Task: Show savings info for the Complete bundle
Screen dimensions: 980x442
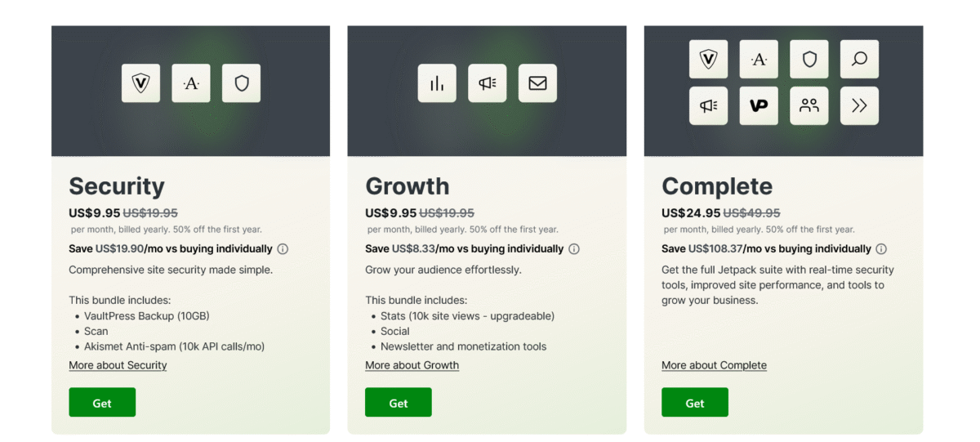Action: point(881,249)
